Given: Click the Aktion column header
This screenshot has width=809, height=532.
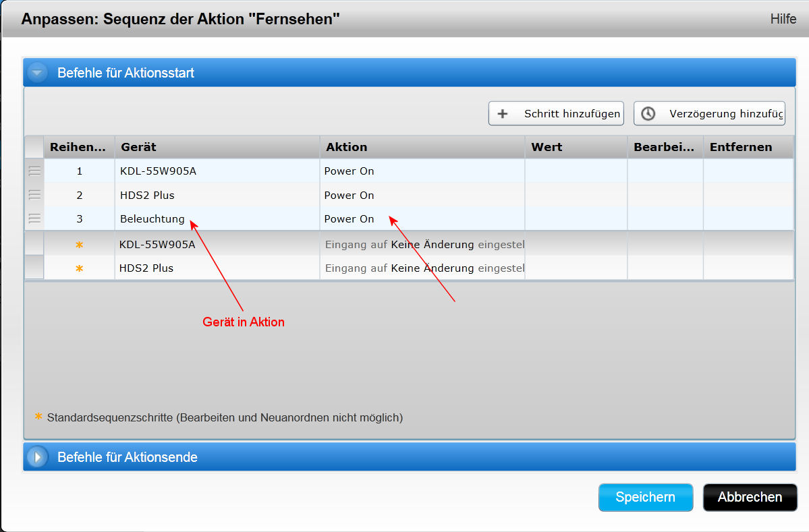Looking at the screenshot, I should tap(422, 147).
